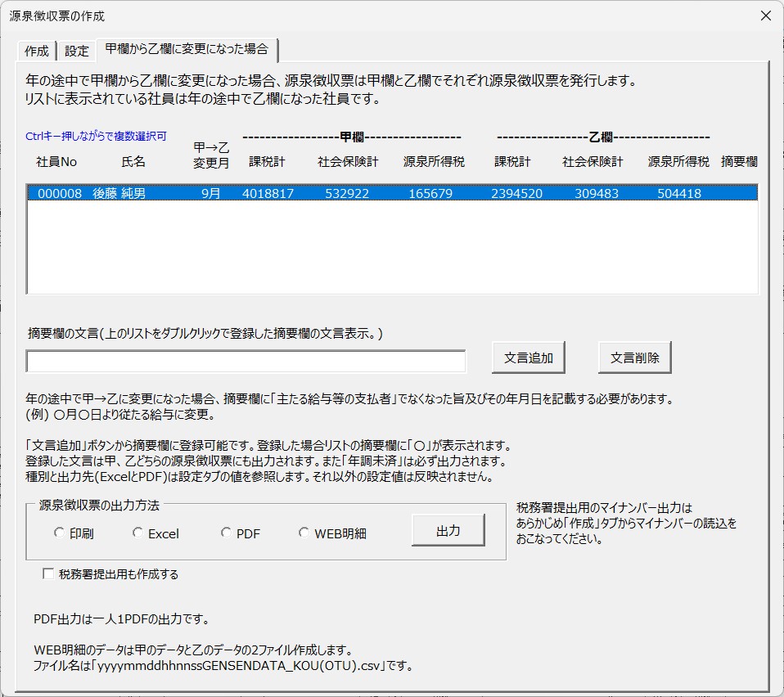Select the 甲欄から乙欄に変更になった場合 tab

coord(187,49)
